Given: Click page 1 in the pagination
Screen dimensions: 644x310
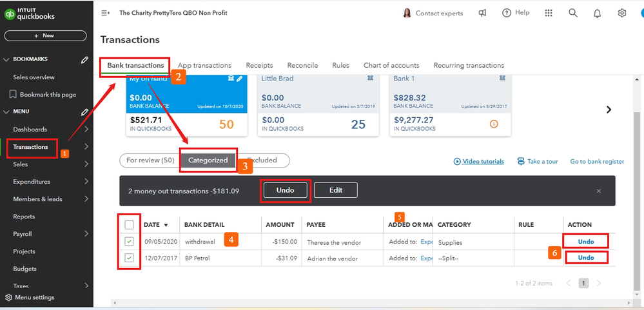Looking at the screenshot, I should click(x=583, y=283).
